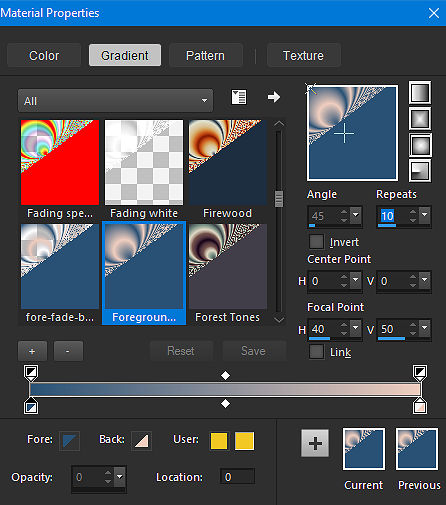Switch to the Pattern tab
The width and height of the screenshot is (446, 505).
point(205,55)
